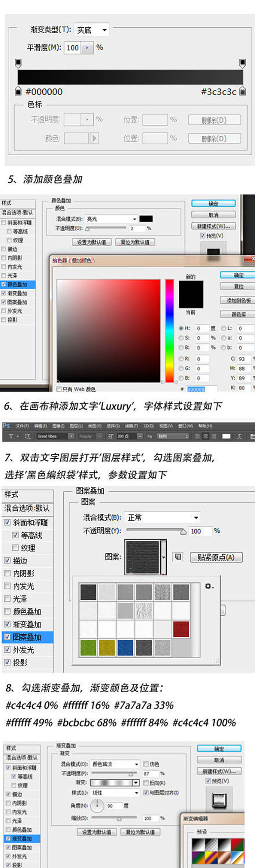Open the 渐变类型 实底 dropdown
255x868 pixels.
coord(91,30)
